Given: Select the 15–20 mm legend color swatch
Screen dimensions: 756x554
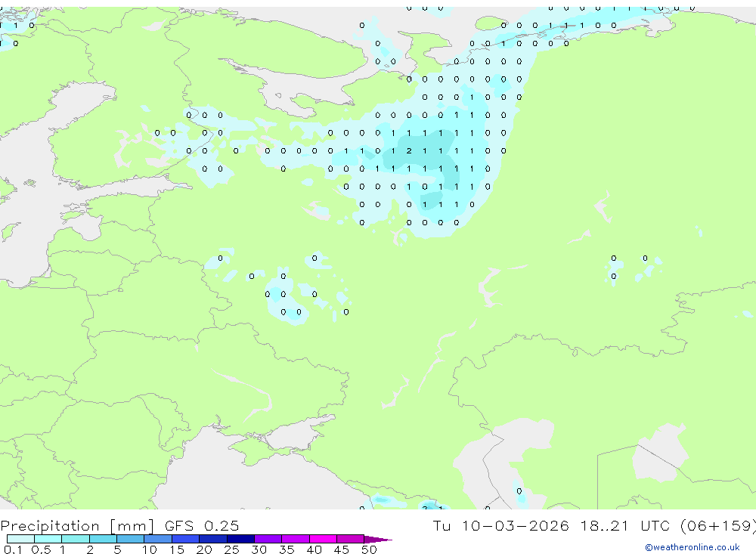Looking at the screenshot, I should 186,539.
